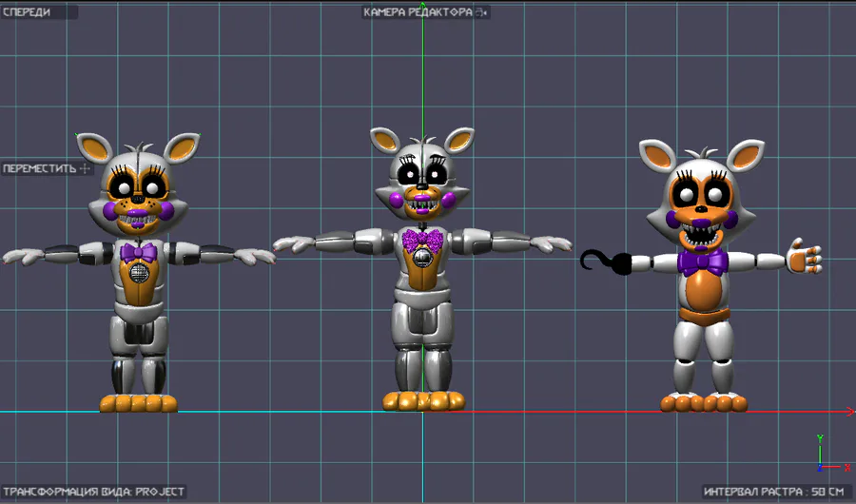Select the center fox model with the sparkly bow
856x504 pixels.
point(422,267)
